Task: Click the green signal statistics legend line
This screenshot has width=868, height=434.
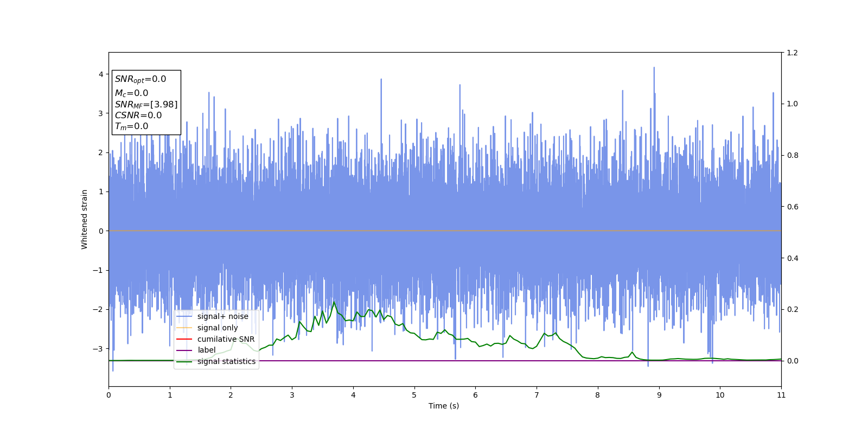Action: point(184,362)
